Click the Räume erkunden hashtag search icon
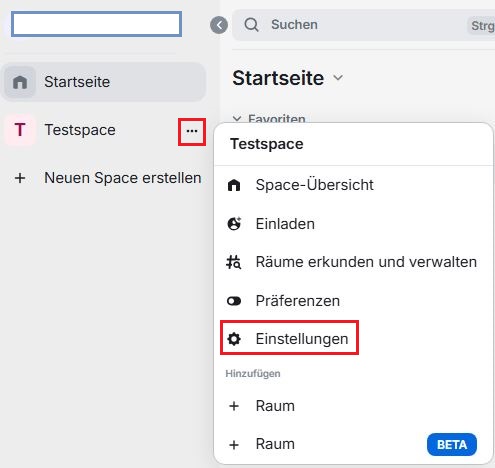 click(x=234, y=262)
